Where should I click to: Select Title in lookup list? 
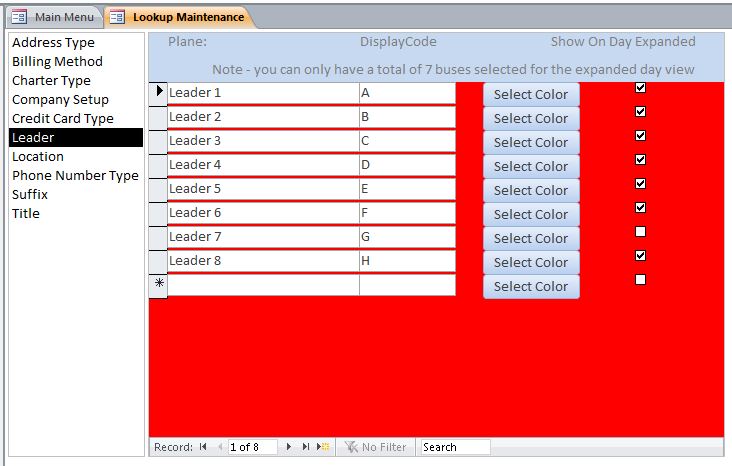76,213
